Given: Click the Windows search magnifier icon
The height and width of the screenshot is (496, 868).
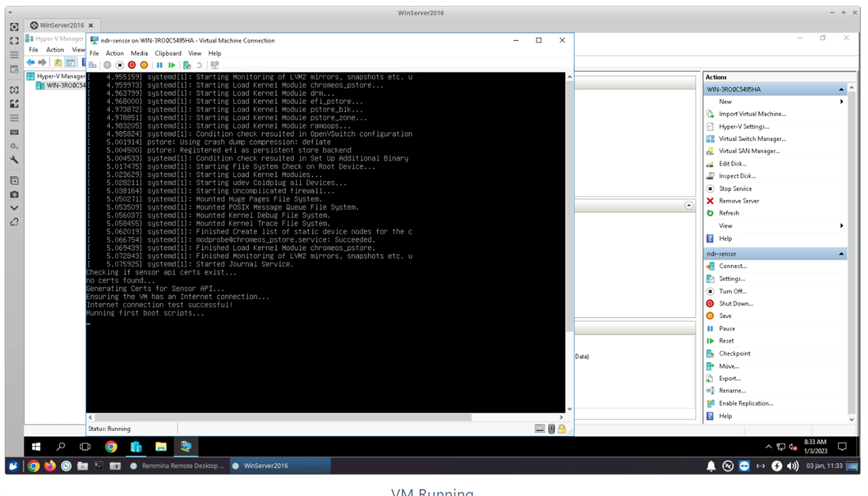Looking at the screenshot, I should pos(60,447).
